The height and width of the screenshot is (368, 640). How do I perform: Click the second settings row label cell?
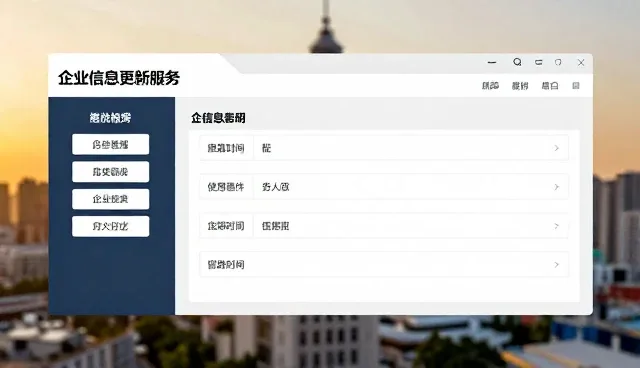[x=227, y=187]
